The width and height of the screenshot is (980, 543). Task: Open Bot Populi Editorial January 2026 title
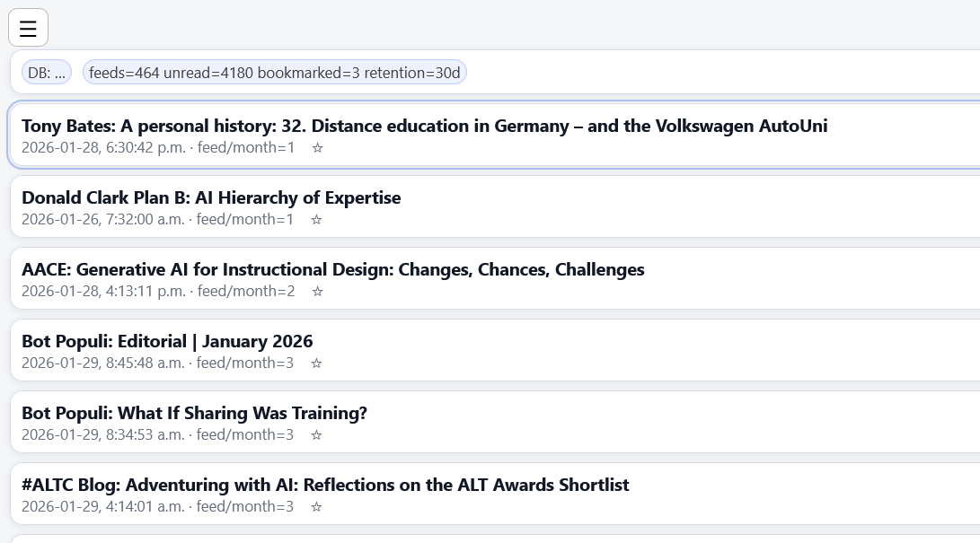(x=167, y=341)
